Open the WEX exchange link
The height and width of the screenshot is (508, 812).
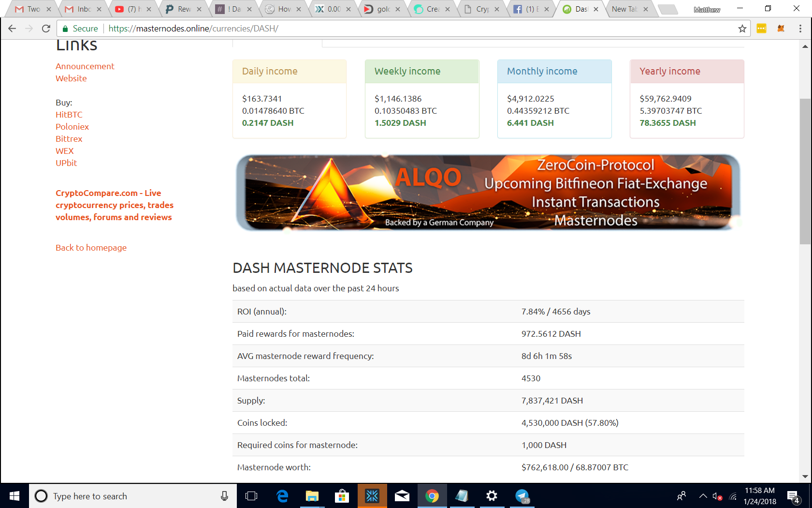coord(65,151)
